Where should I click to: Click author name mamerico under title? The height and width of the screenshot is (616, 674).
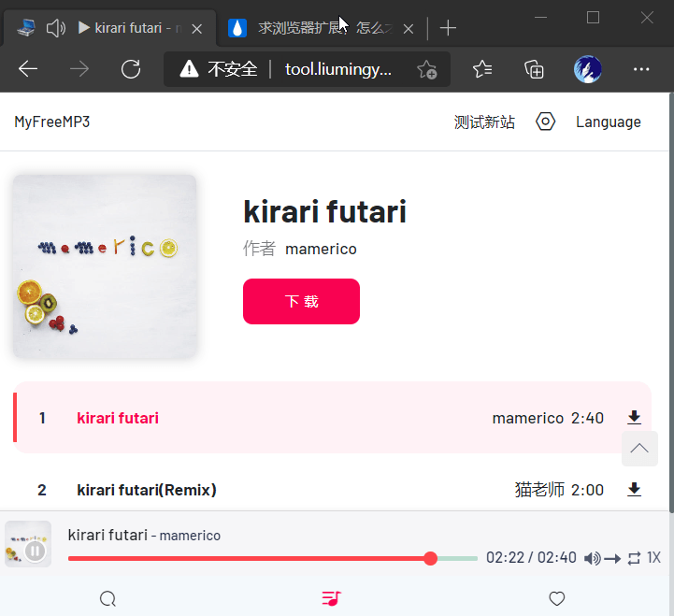click(x=321, y=249)
